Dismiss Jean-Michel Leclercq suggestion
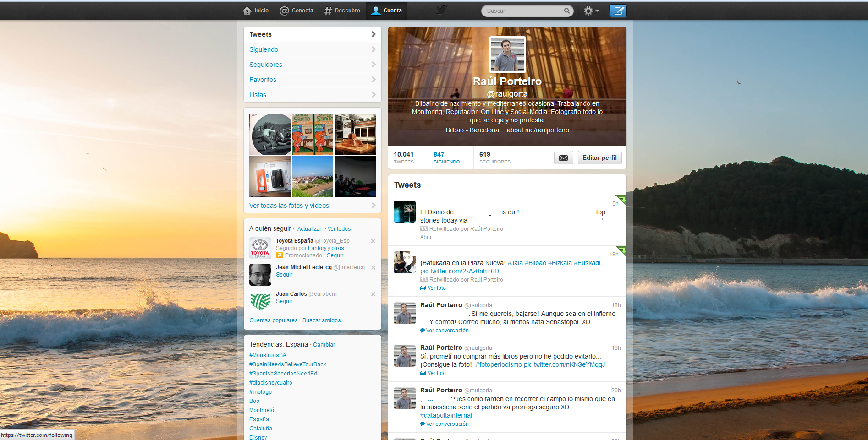This screenshot has width=868, height=440. coord(373,267)
